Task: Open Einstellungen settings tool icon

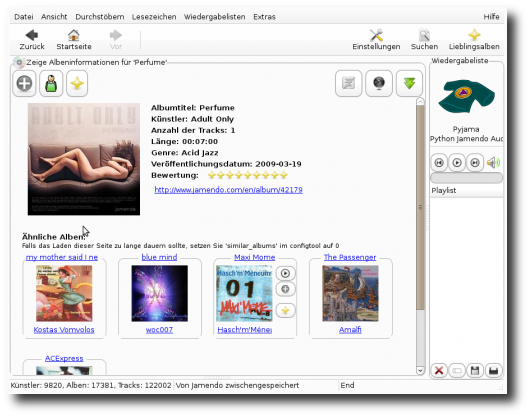Action: click(x=376, y=39)
